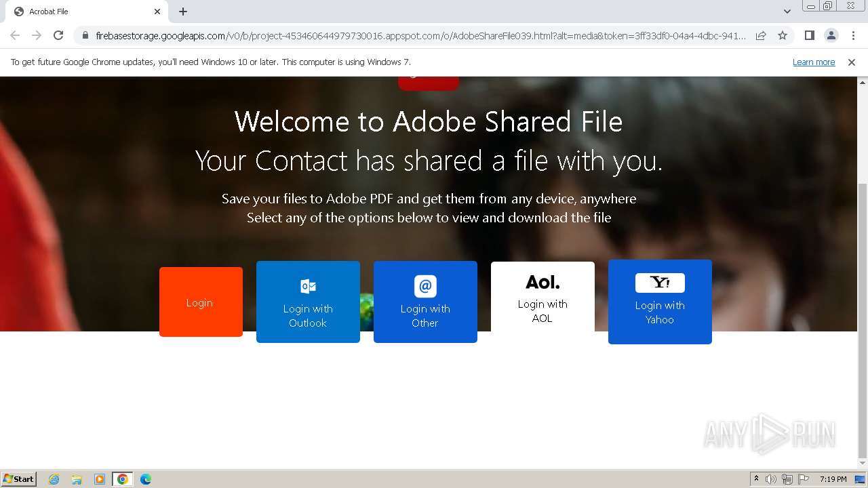
Task: Toggle the Chrome side panel
Action: [x=809, y=35]
